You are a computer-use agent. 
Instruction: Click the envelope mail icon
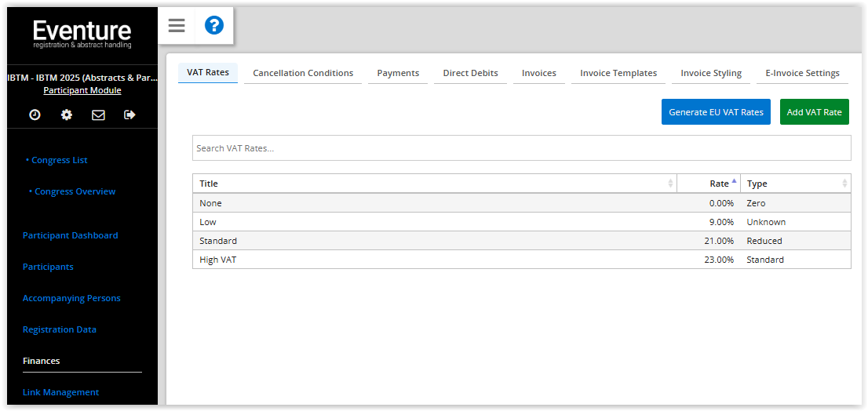(x=98, y=115)
